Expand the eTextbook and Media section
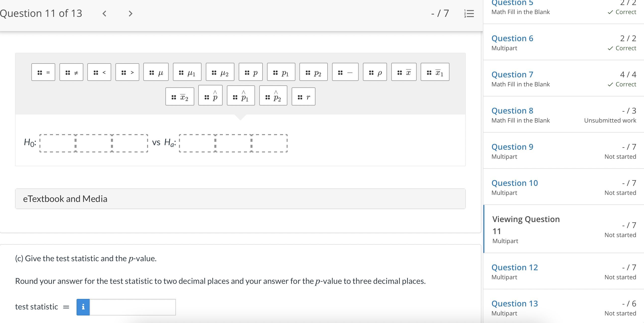 pos(66,198)
